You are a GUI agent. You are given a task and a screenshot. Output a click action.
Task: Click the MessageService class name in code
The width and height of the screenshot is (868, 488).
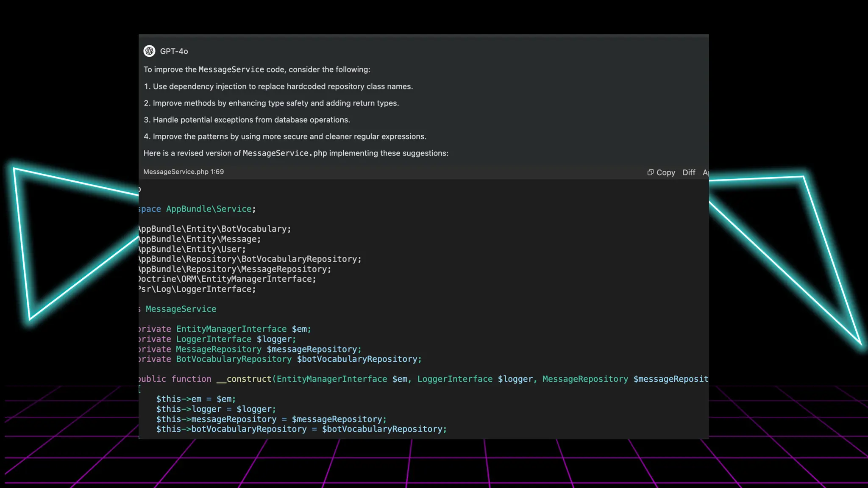(x=181, y=309)
